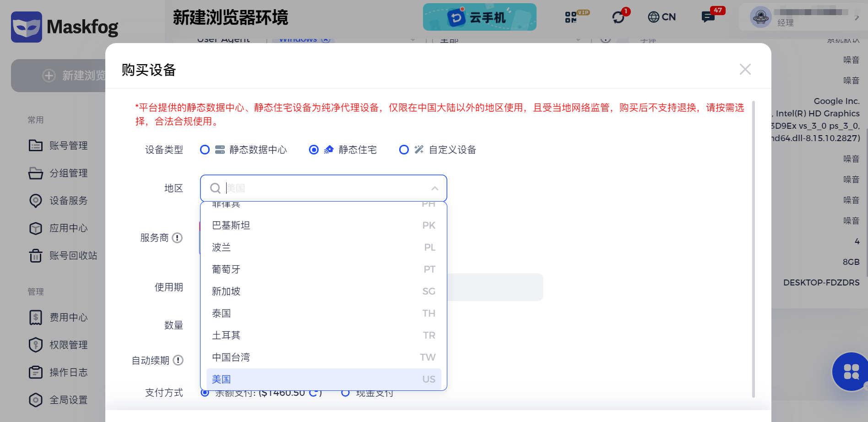Screen dimensions: 868x422
Task: Choose 中国台湾 TW from region list
Action: tap(324, 357)
